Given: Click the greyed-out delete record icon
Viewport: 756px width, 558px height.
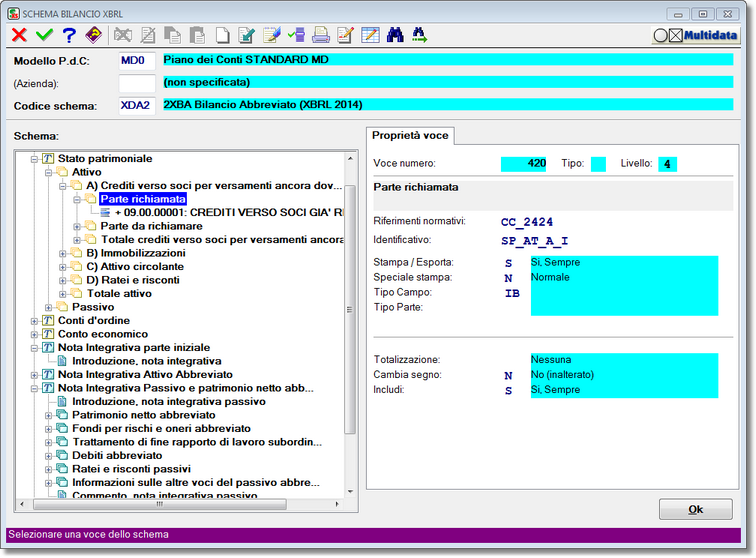Looking at the screenshot, I should (122, 35).
